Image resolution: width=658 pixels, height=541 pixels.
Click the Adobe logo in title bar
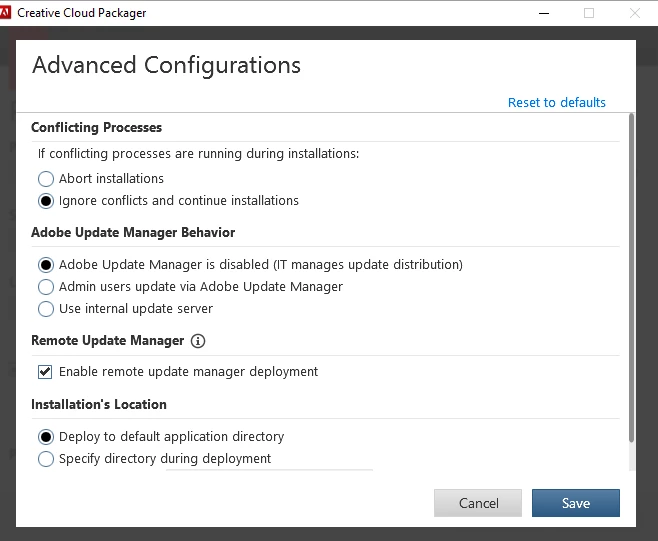pos(7,12)
